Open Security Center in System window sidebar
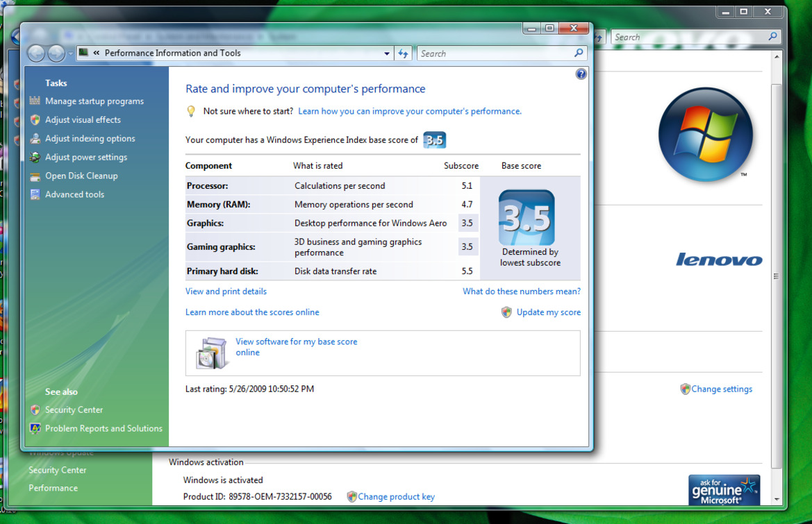 [58, 470]
